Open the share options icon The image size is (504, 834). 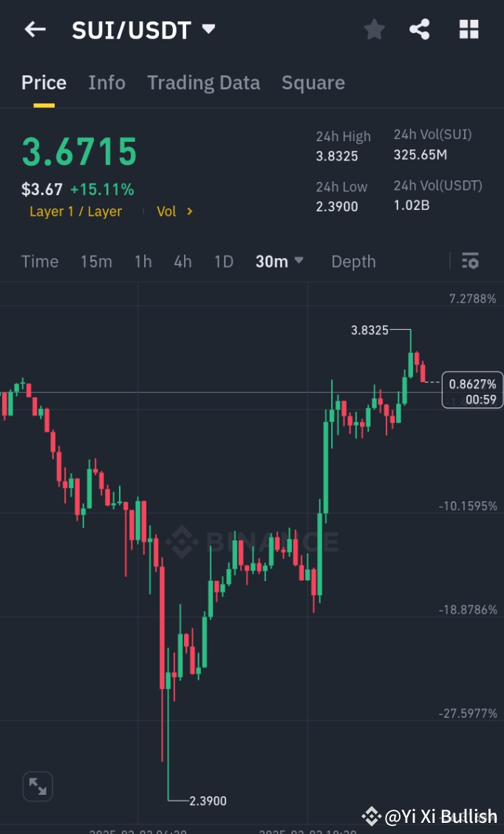[420, 29]
